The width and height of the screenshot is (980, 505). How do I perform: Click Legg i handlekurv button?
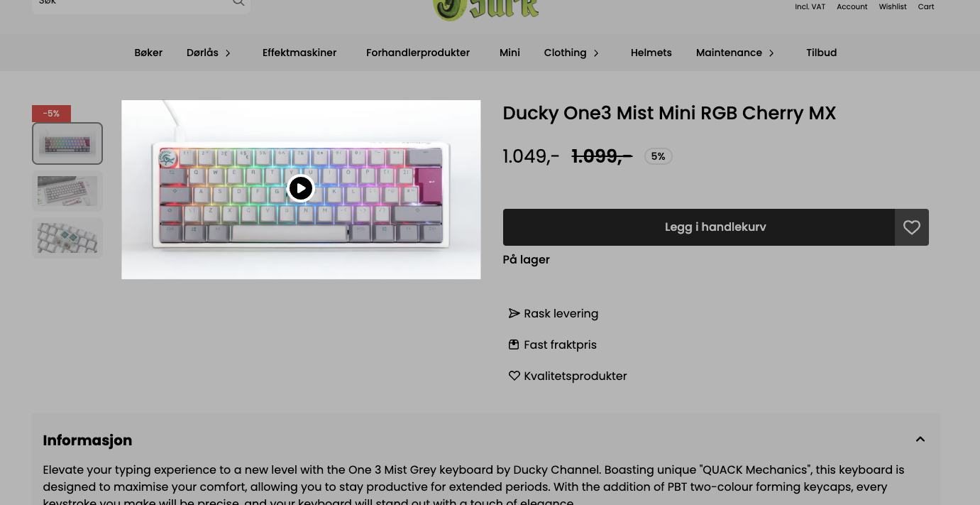699,227
